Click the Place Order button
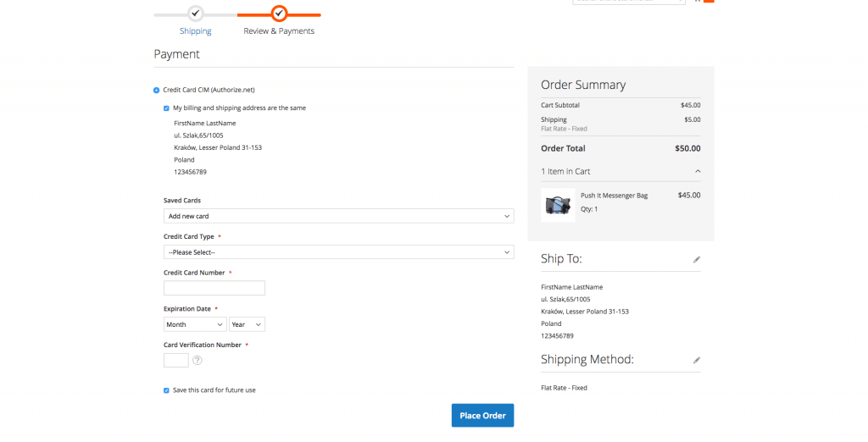 [x=482, y=415]
